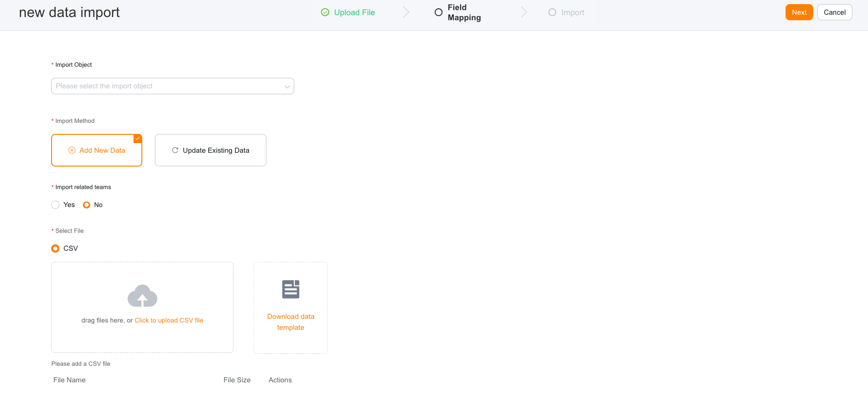Click the 'Please add a CSV file' message
This screenshot has height=398, width=868.
coord(81,363)
